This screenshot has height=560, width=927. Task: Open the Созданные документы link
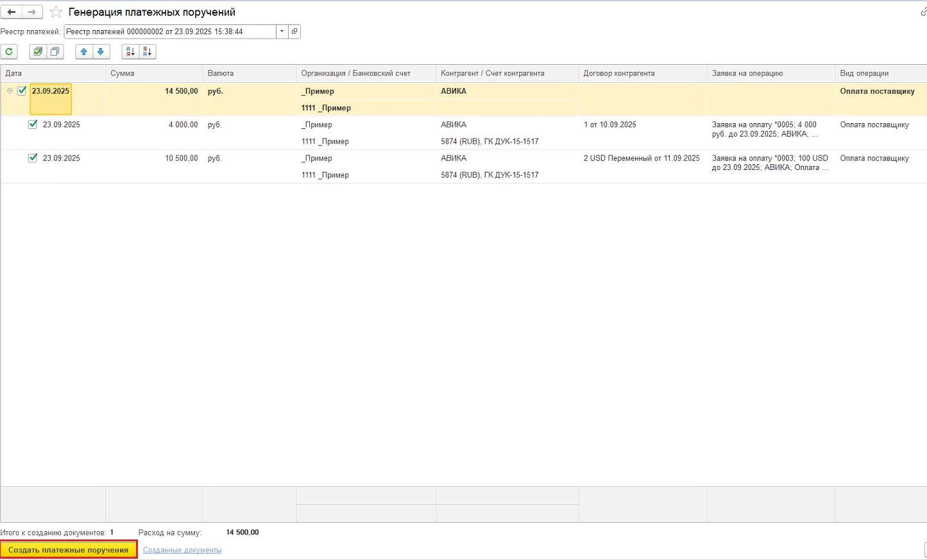[x=182, y=550]
